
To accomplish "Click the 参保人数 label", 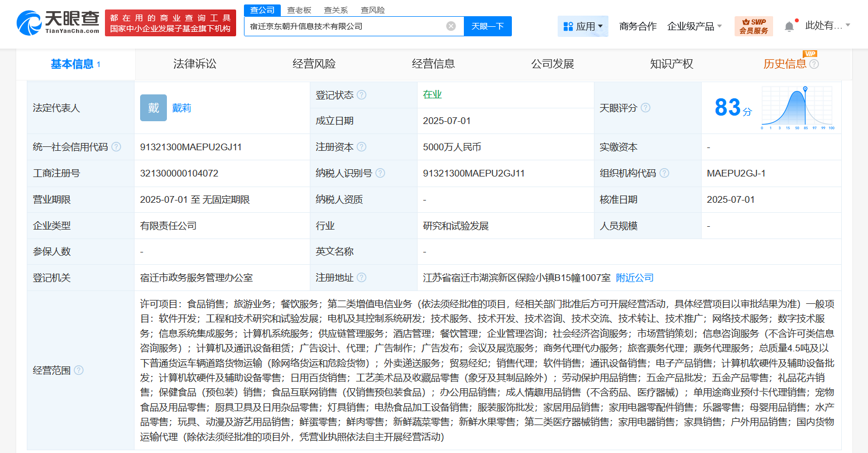I will tap(52, 251).
